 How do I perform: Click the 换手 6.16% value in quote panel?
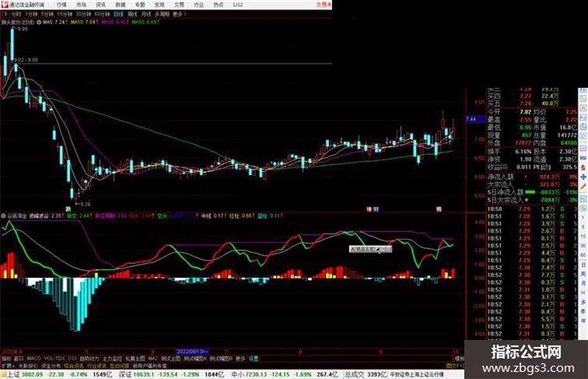[523, 151]
